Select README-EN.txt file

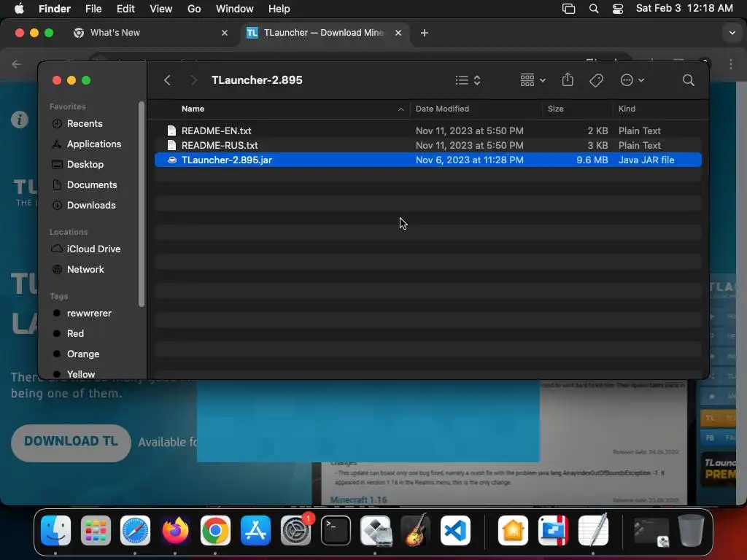pos(427,131)
